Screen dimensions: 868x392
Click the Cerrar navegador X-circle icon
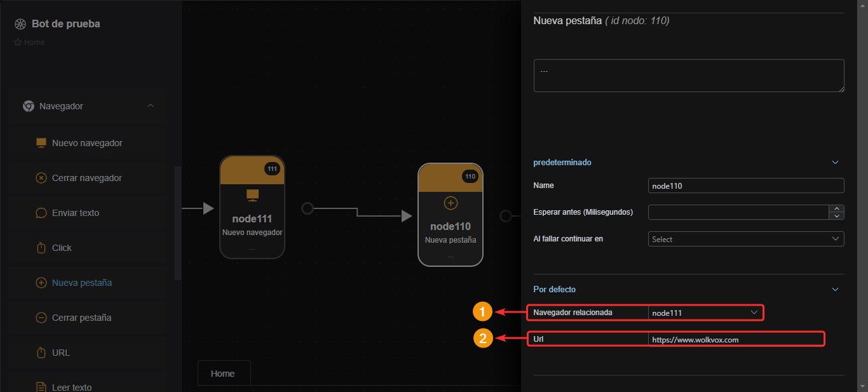click(41, 178)
